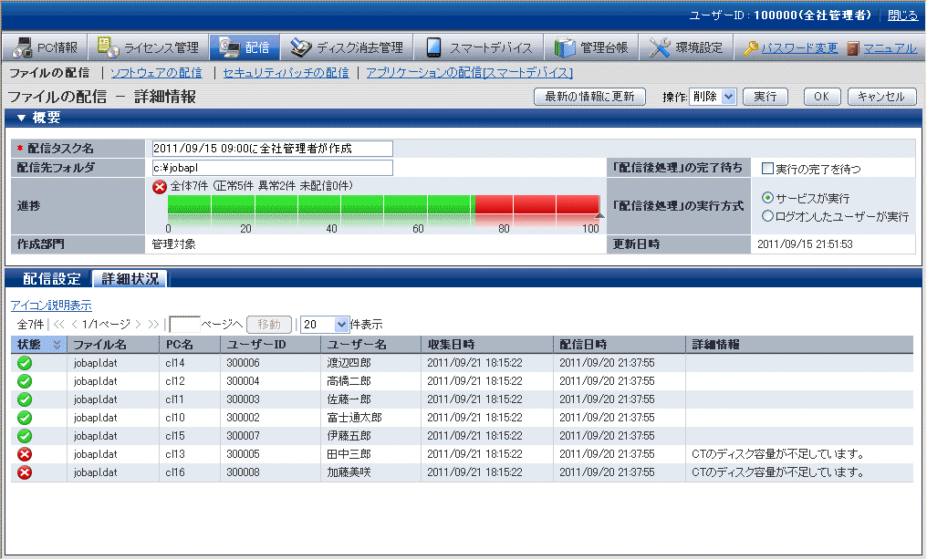Switch to the 配信設定 tab

52,279
